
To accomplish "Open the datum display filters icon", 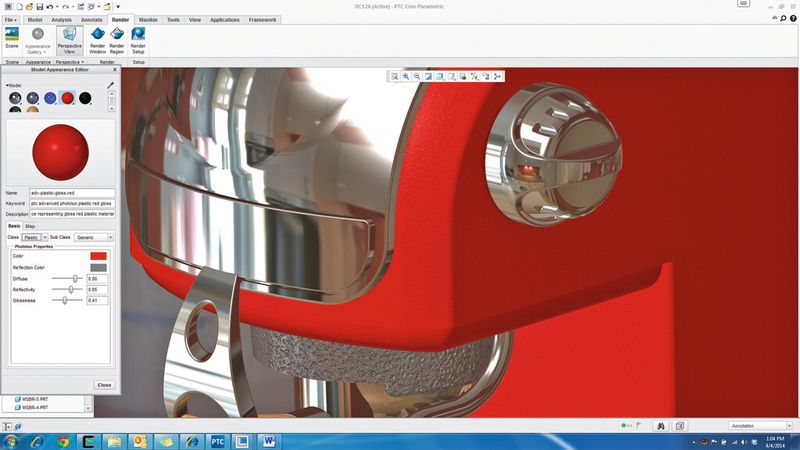I will tap(474, 77).
